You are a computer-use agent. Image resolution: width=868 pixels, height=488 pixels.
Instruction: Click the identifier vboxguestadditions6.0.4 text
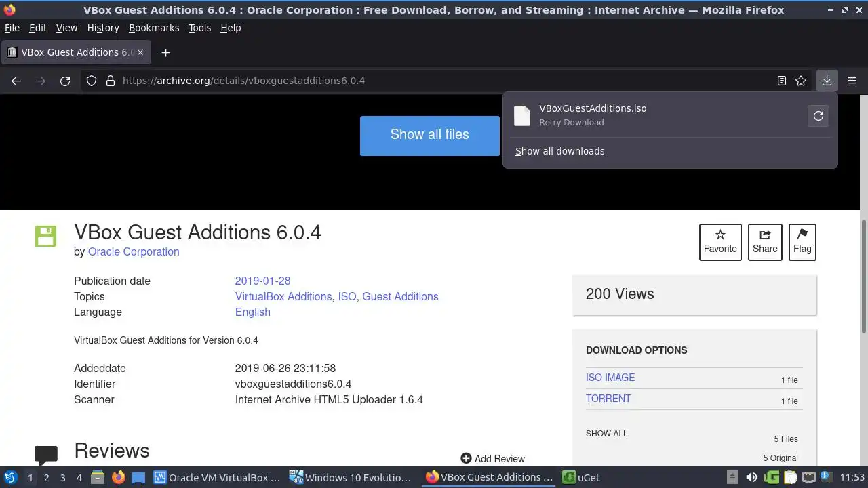click(x=293, y=384)
